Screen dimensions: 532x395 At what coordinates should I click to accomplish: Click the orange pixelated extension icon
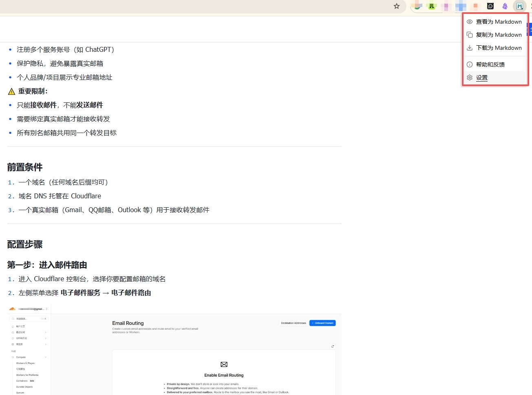pos(476,6)
